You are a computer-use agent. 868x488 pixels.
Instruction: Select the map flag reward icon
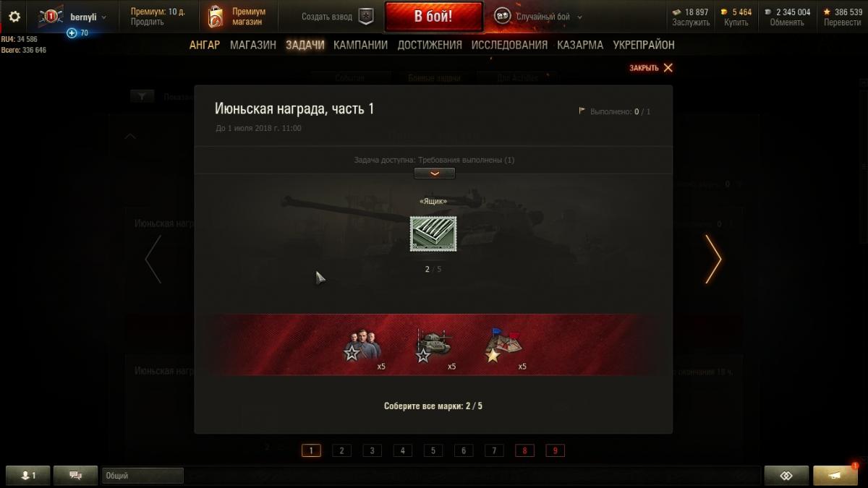click(x=503, y=346)
